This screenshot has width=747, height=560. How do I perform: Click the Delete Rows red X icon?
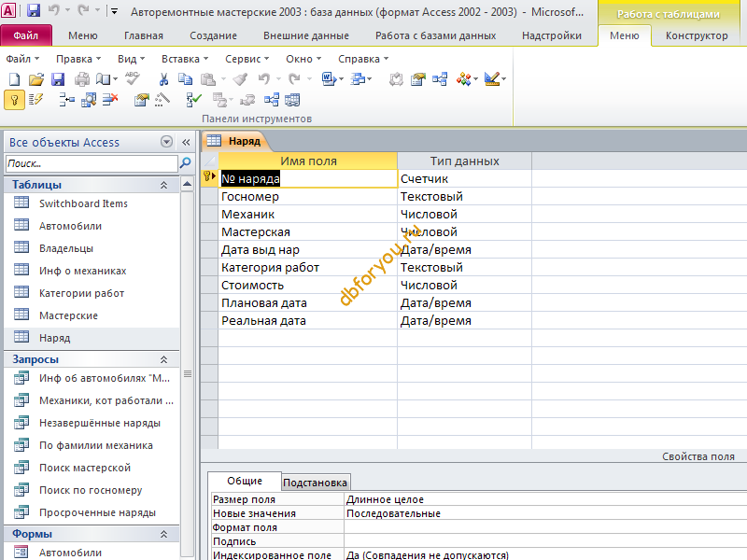pyautogui.click(x=110, y=100)
